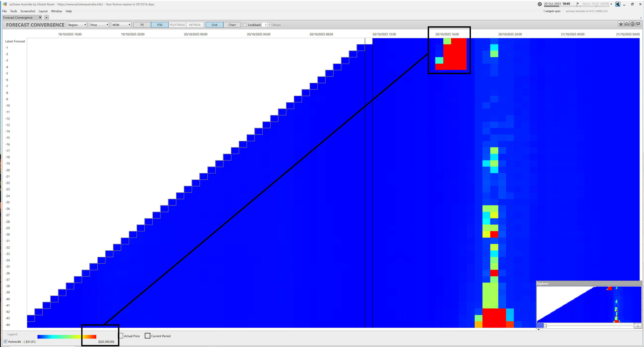Click the Explorer zoom slider handle

pyautogui.click(x=545, y=326)
